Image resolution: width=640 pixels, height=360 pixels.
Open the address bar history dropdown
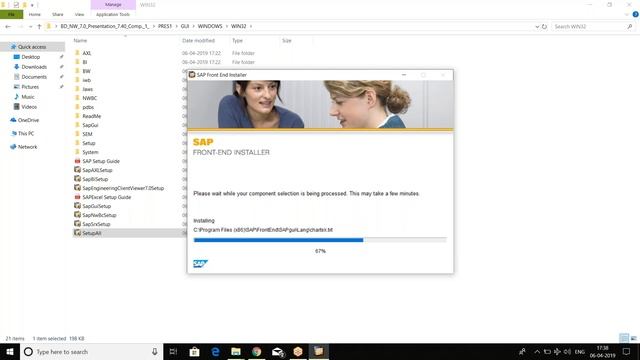(537, 26)
